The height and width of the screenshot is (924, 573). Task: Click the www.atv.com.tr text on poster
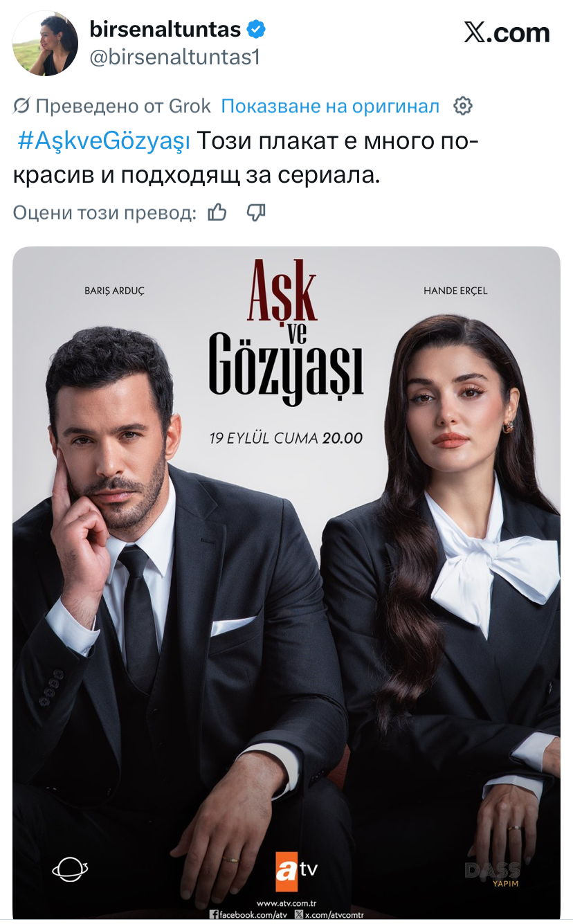[286, 903]
